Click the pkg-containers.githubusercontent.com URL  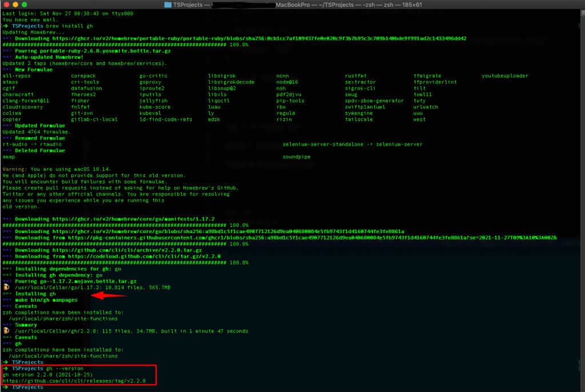312,238
